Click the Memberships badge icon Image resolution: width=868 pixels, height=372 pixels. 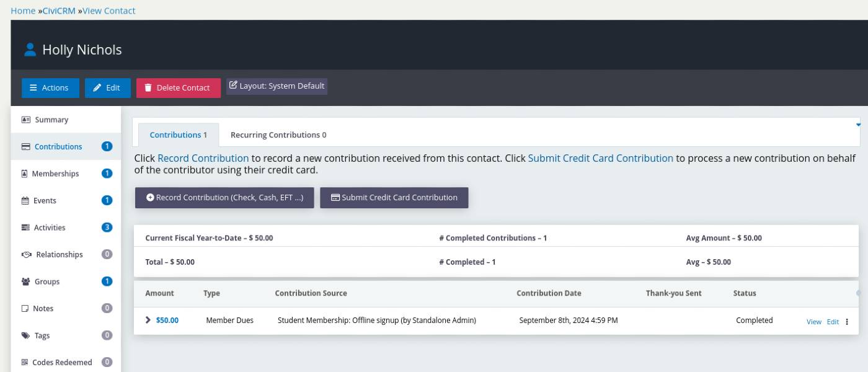point(24,174)
